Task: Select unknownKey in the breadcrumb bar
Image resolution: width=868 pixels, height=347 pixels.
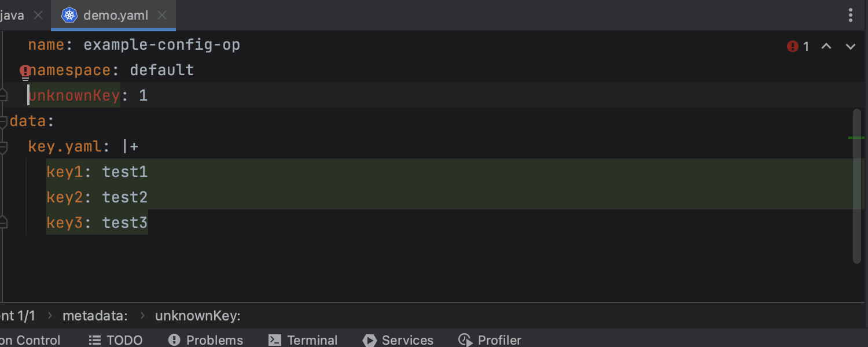Action: pos(197,316)
